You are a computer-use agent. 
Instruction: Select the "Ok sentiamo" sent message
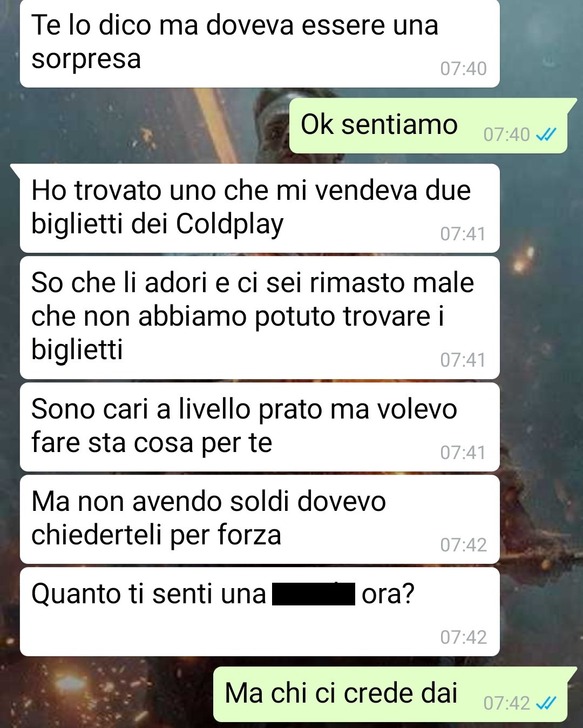429,126
